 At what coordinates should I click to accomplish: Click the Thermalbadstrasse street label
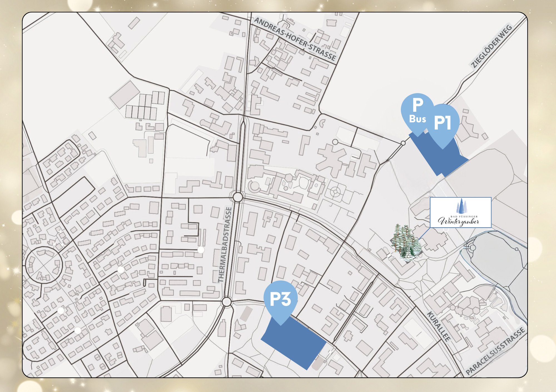tap(225, 244)
